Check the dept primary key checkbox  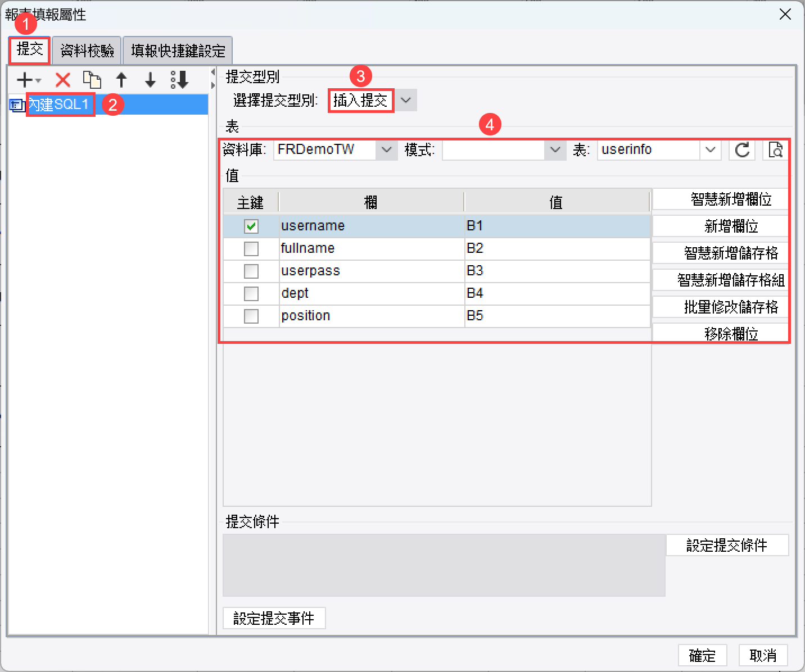click(x=251, y=293)
